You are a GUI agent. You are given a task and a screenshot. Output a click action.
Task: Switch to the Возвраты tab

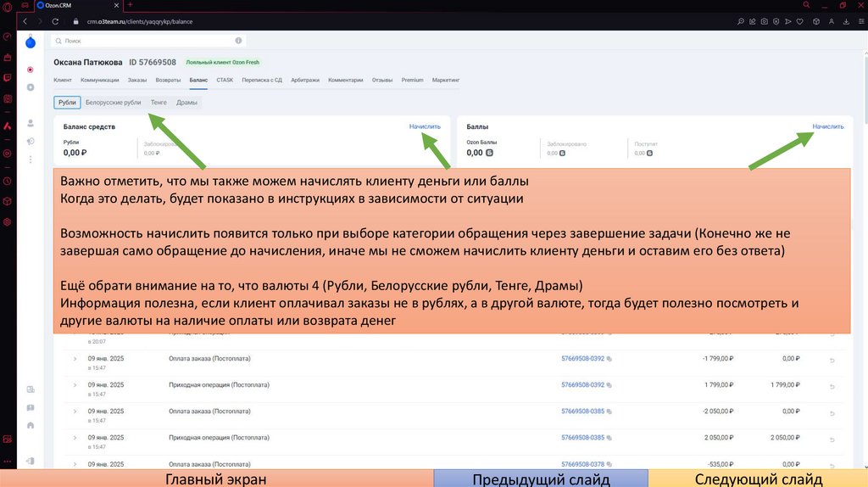click(169, 81)
